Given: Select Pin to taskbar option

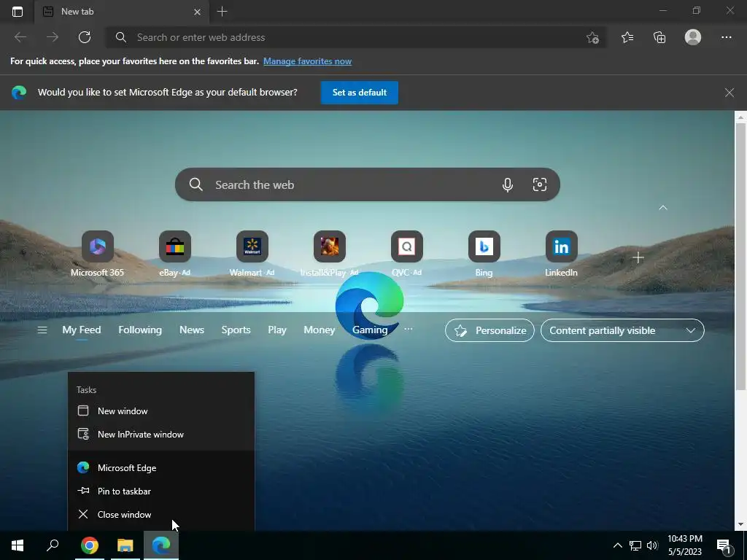Looking at the screenshot, I should (x=161, y=491).
